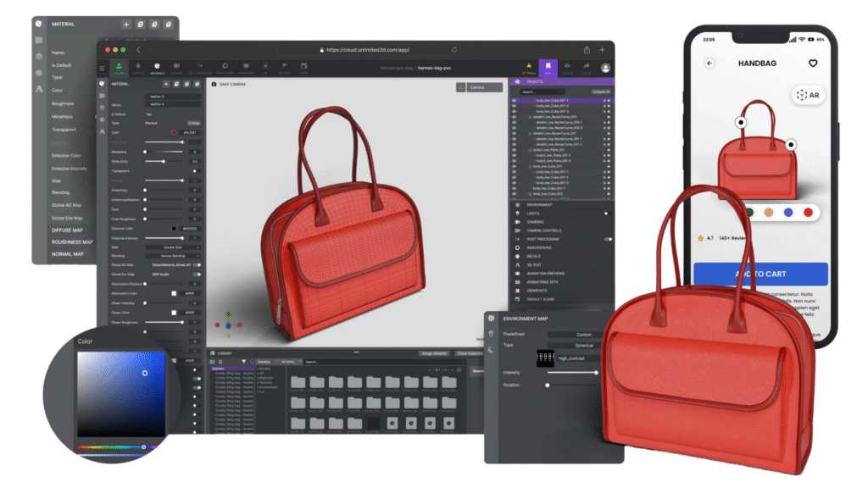Image resolution: width=868 pixels, height=488 pixels.
Task: Open the AR view on phone
Action: click(808, 96)
